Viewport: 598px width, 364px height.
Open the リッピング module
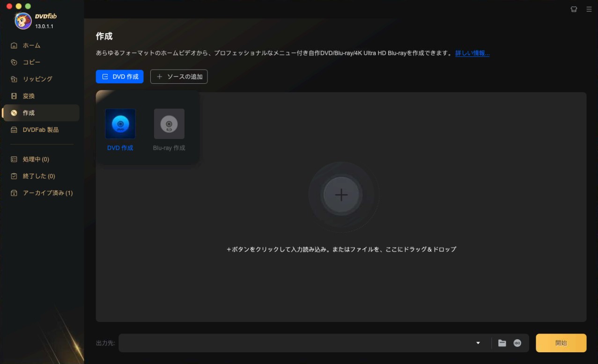(x=41, y=79)
